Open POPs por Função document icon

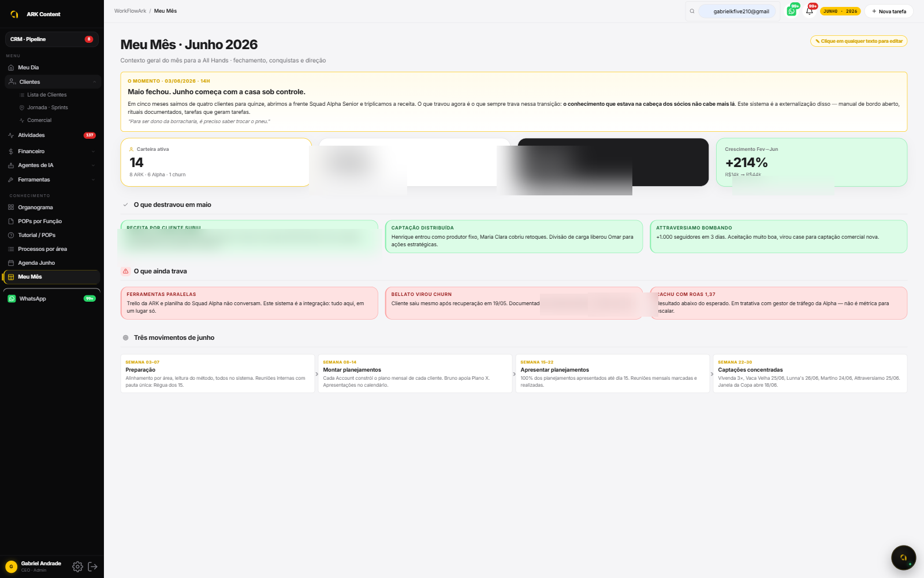click(11, 221)
